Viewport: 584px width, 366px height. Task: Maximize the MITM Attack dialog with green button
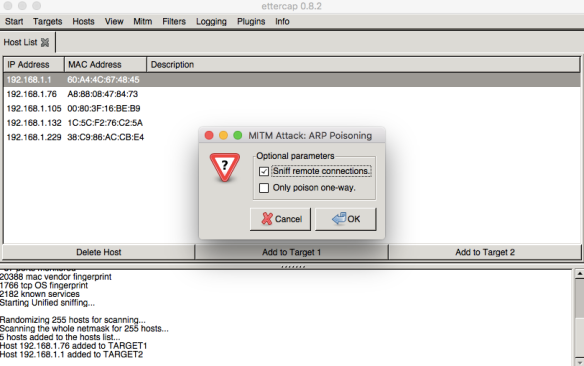tap(237, 136)
